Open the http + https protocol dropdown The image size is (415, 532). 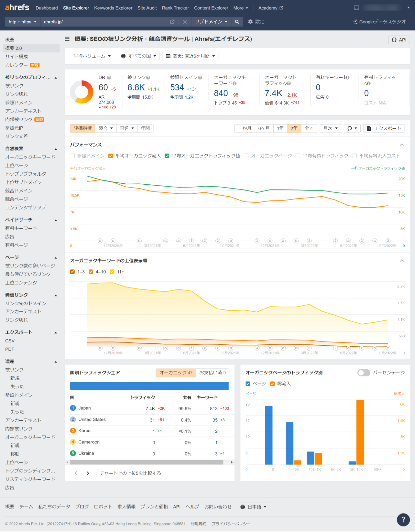pyautogui.click(x=22, y=22)
